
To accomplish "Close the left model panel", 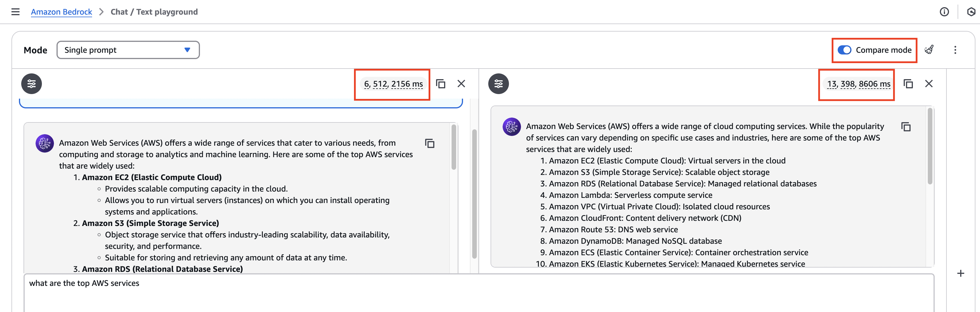I will tap(461, 84).
